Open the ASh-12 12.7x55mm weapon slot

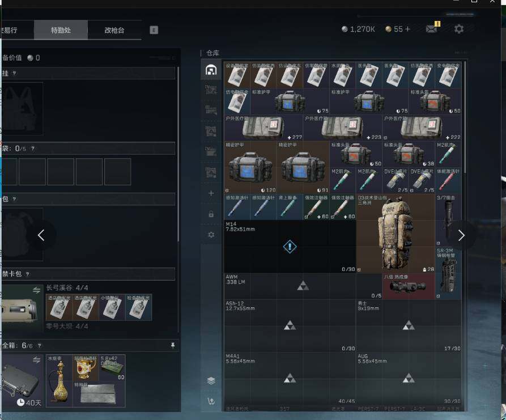pyautogui.click(x=290, y=326)
